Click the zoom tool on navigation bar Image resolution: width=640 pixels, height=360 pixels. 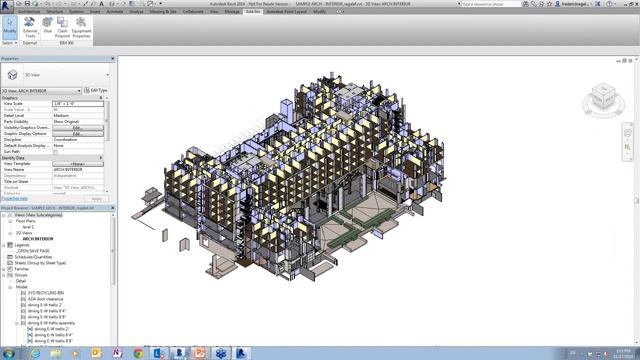(627, 147)
